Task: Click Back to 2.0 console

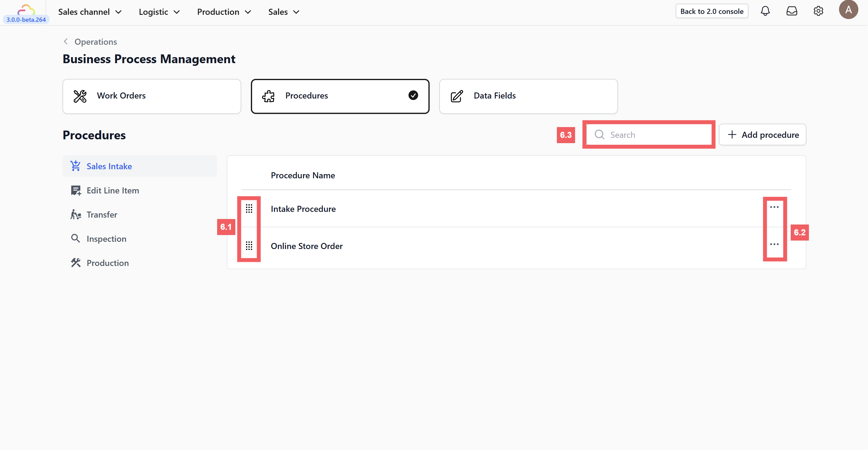Action: click(x=712, y=11)
